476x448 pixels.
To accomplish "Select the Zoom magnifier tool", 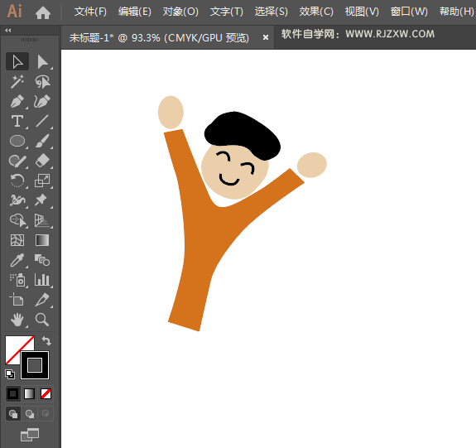I will point(42,320).
